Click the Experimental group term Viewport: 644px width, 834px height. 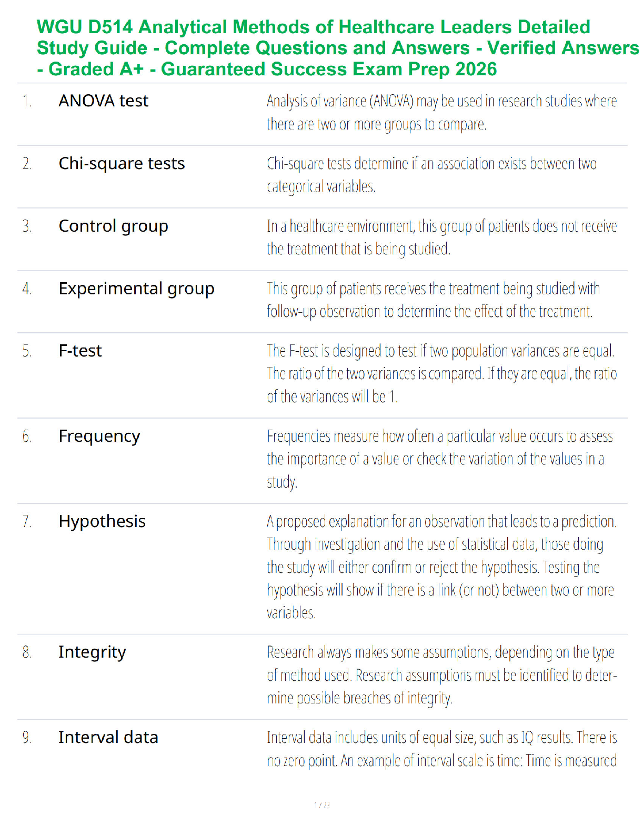(x=136, y=289)
